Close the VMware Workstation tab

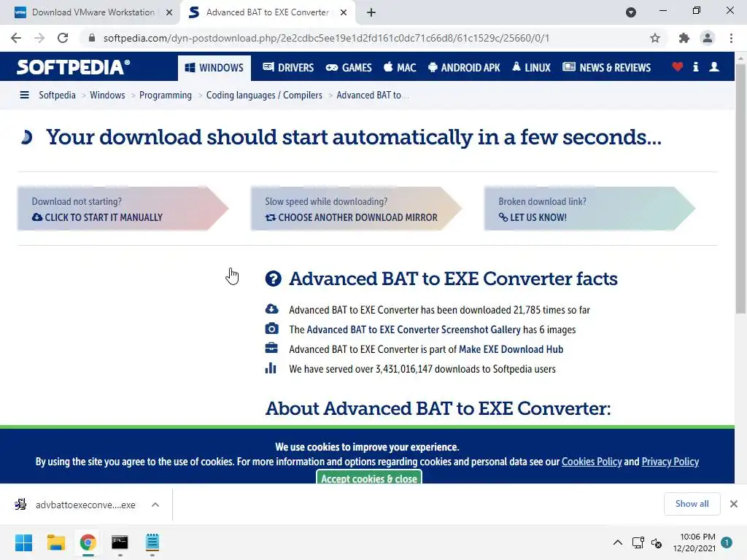click(x=169, y=12)
